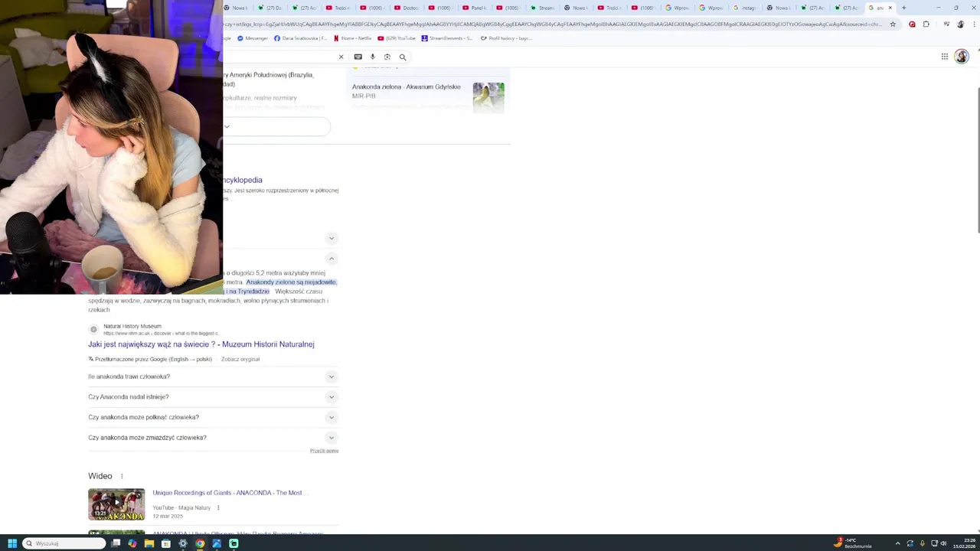
Task: Open options menu next to Wideo heading
Action: [122, 476]
